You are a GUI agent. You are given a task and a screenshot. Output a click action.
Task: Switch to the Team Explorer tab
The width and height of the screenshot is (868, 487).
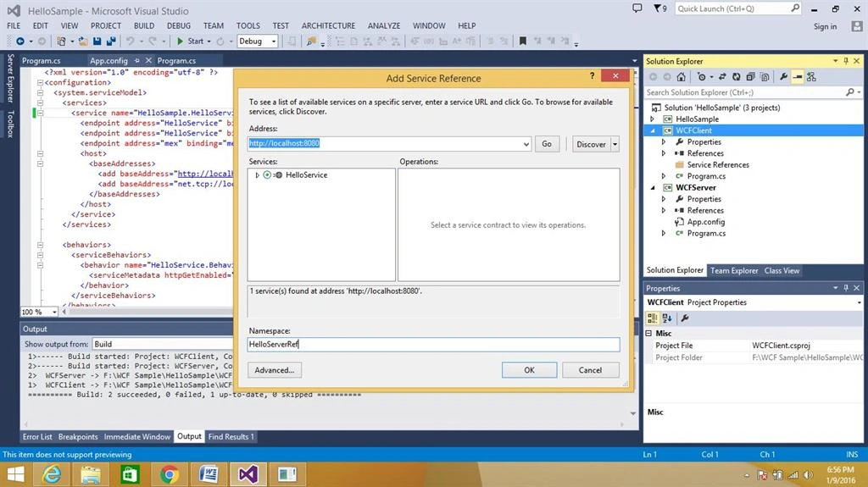pos(734,271)
